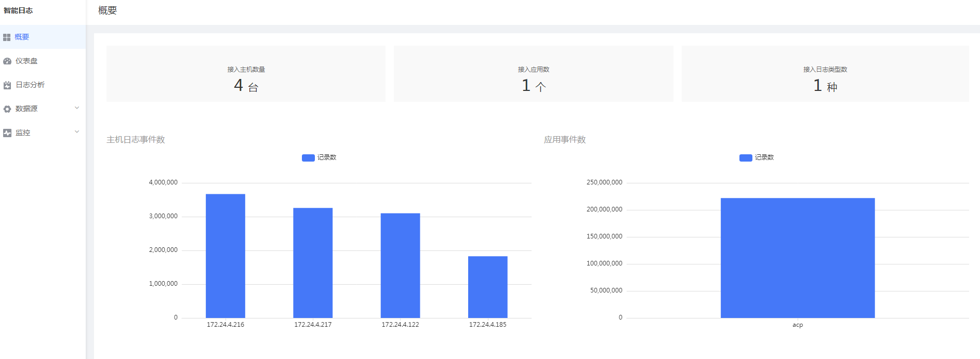Click the 接入应用数 card showing 1 个

534,74
